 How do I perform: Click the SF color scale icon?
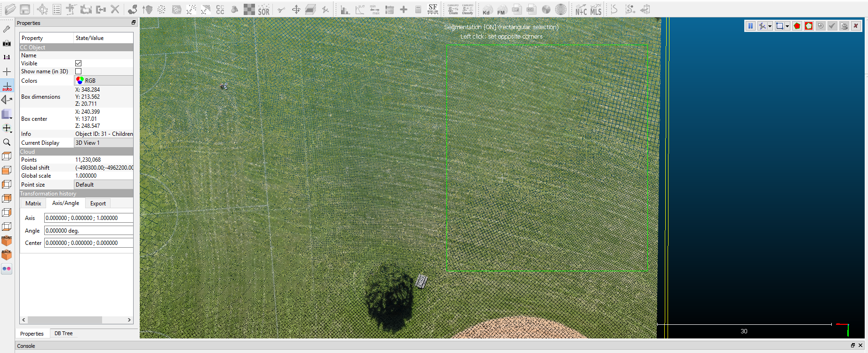pos(433,9)
